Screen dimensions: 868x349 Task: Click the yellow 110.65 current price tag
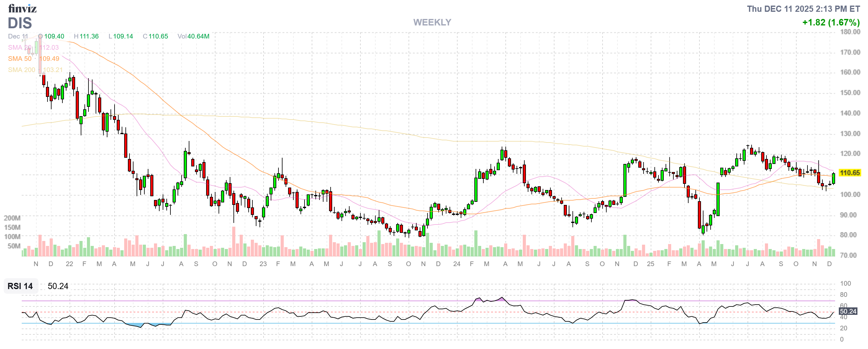tap(849, 173)
